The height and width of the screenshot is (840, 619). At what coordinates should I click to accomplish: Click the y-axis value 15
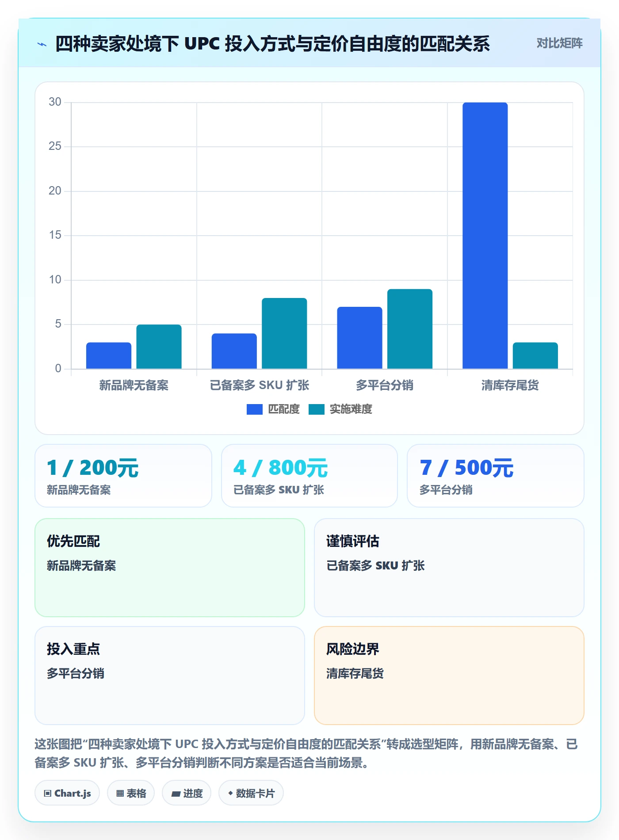pos(55,235)
